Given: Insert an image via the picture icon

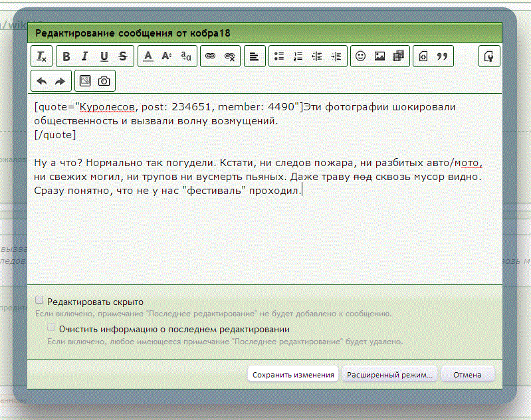Looking at the screenshot, I should pyautogui.click(x=379, y=57).
